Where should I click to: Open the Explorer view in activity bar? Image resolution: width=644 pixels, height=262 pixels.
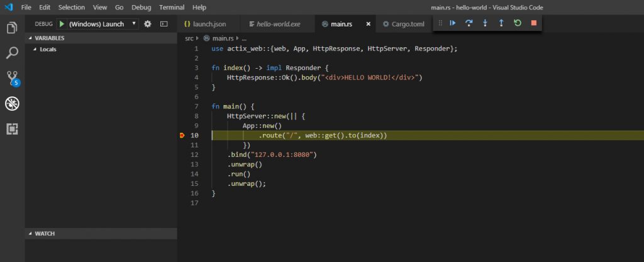coord(11,28)
